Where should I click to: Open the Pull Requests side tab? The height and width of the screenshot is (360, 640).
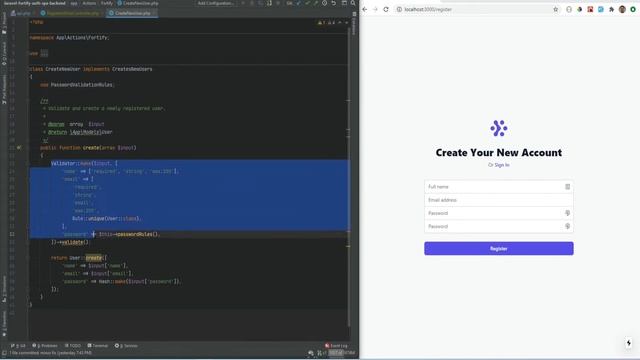(4, 89)
